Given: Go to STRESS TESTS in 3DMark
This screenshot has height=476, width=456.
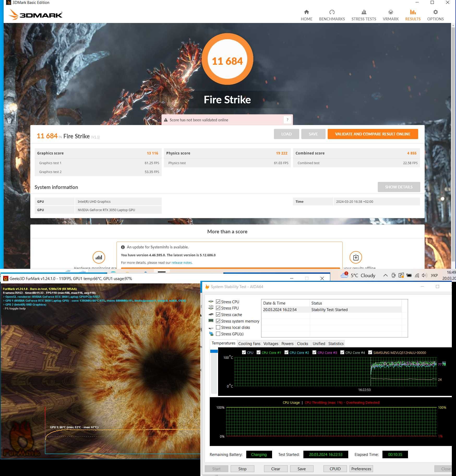Looking at the screenshot, I should (x=364, y=15).
